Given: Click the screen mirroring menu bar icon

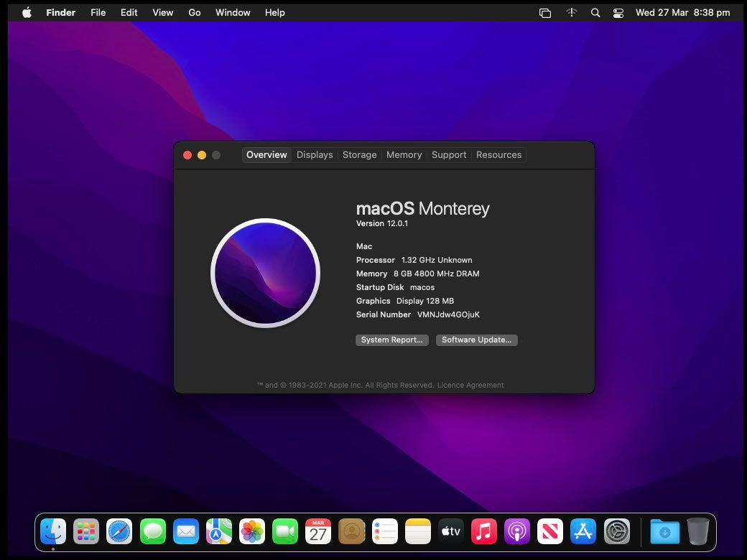Looking at the screenshot, I should tap(545, 13).
